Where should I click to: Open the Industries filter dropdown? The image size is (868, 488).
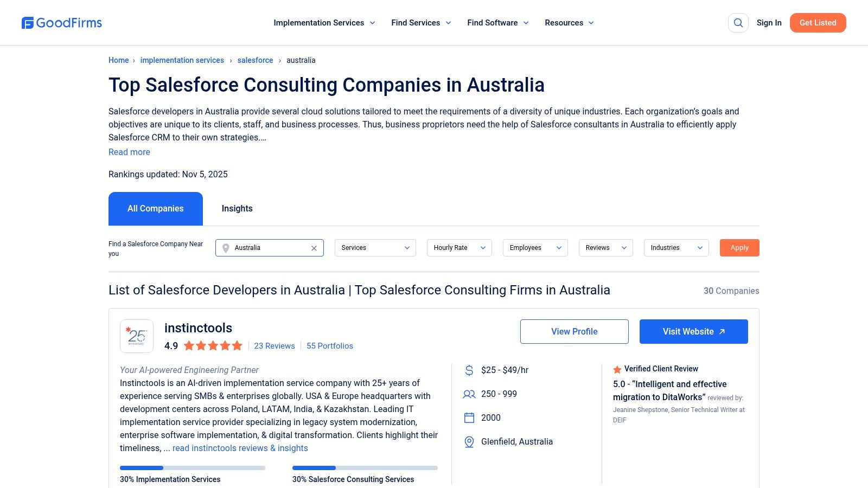(676, 248)
